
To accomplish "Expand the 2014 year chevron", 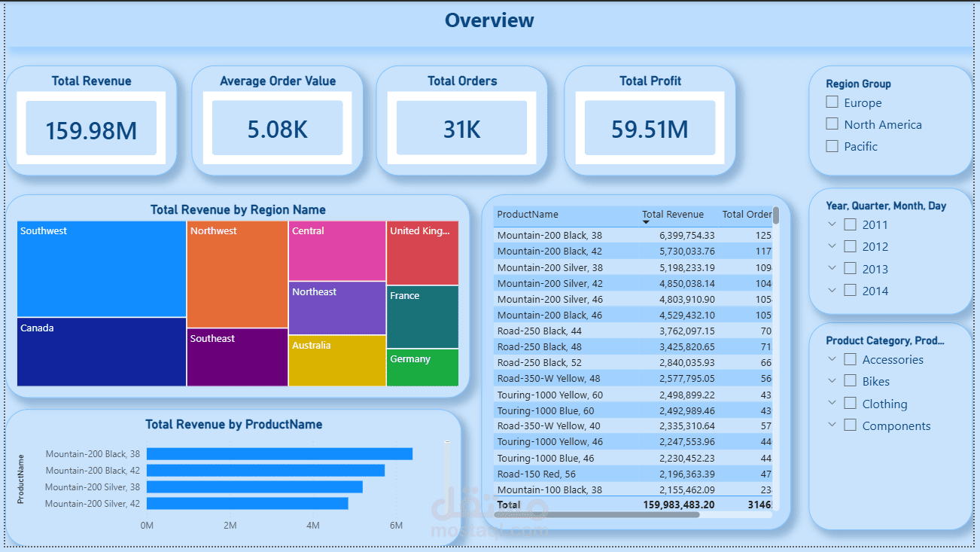I will pyautogui.click(x=832, y=289).
